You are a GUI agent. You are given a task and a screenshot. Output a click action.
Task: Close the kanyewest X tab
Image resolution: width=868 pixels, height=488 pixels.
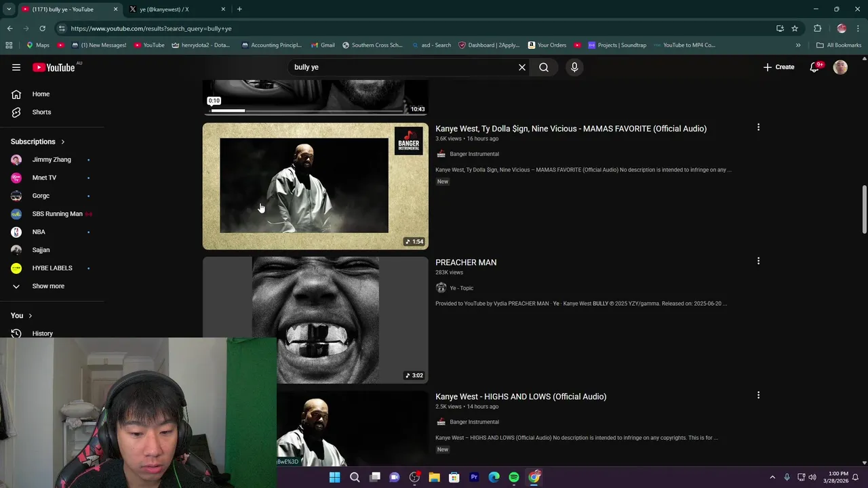click(x=222, y=9)
